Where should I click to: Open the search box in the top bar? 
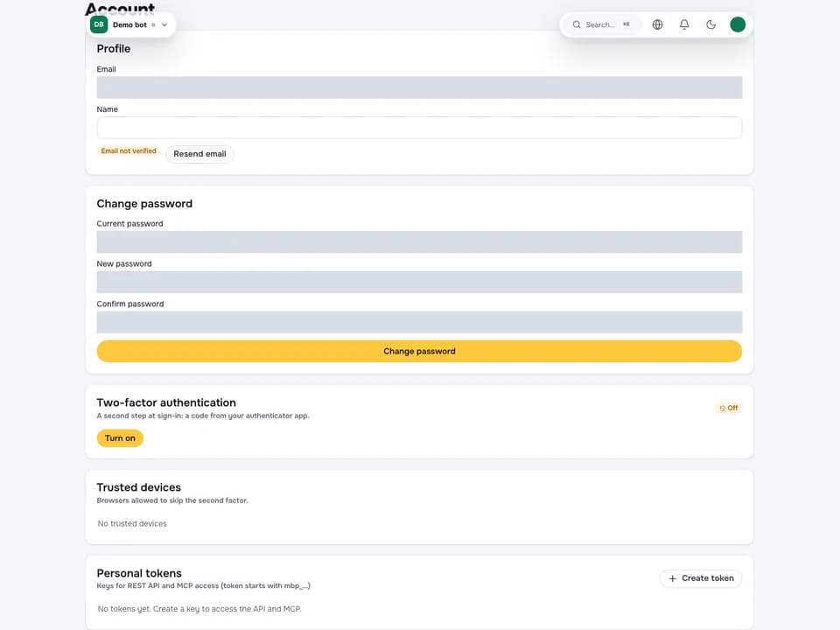602,24
